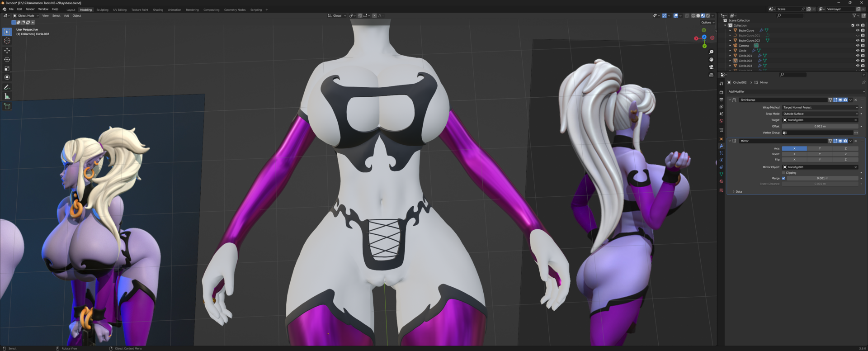The image size is (868, 351).
Task: Select Circle.002 in the outliner
Action: click(x=745, y=61)
